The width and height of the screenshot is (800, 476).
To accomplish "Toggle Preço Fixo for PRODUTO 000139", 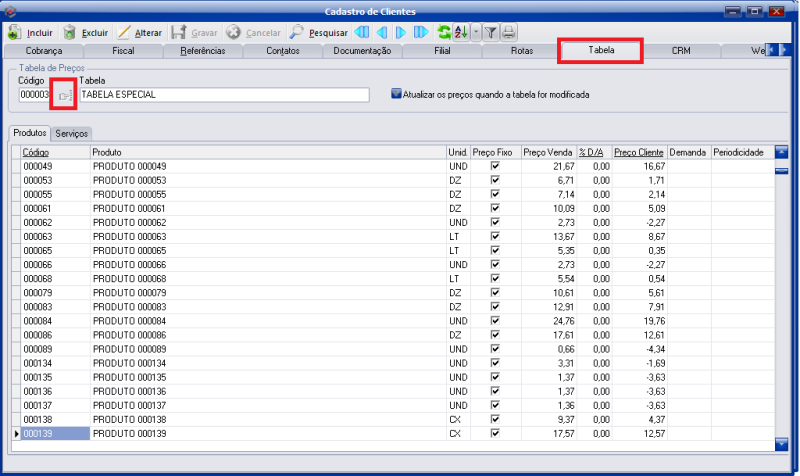I will pyautogui.click(x=495, y=433).
